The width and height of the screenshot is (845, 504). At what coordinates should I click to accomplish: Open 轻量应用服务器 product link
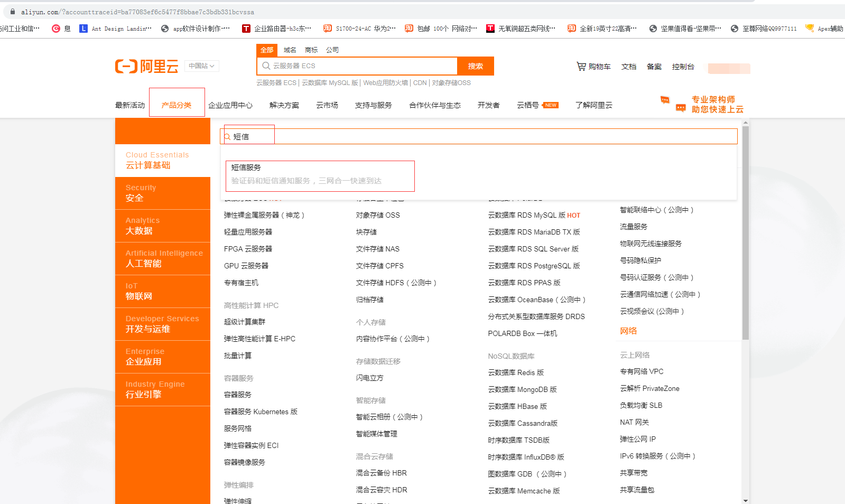coord(248,232)
